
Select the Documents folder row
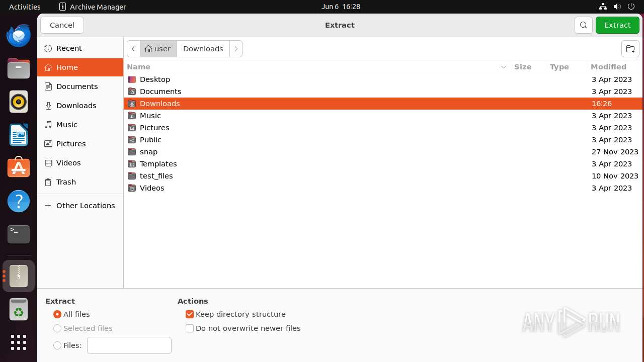click(x=383, y=92)
